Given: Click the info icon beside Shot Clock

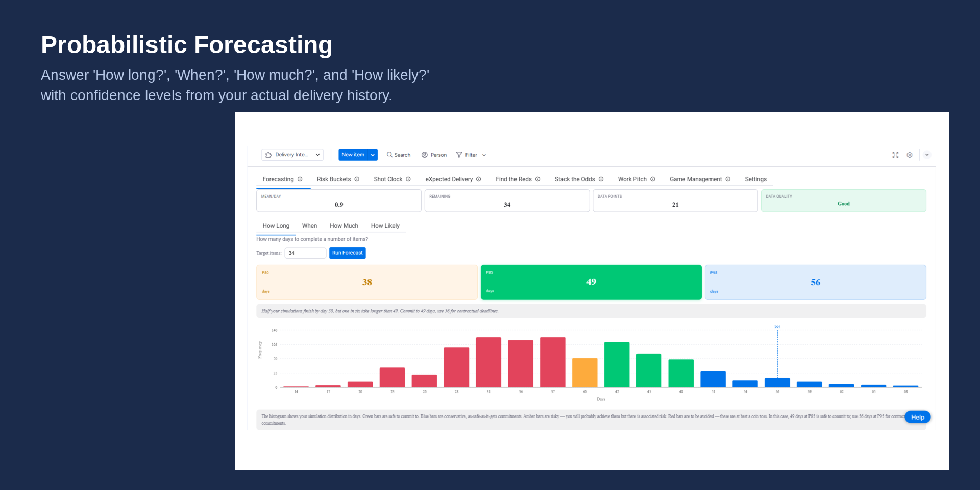Looking at the screenshot, I should pos(408,179).
